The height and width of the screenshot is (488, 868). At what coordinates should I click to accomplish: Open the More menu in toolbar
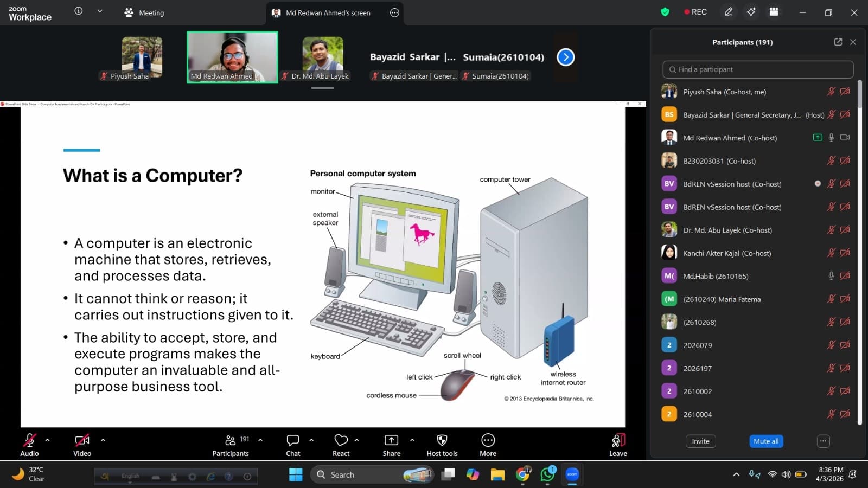488,440
